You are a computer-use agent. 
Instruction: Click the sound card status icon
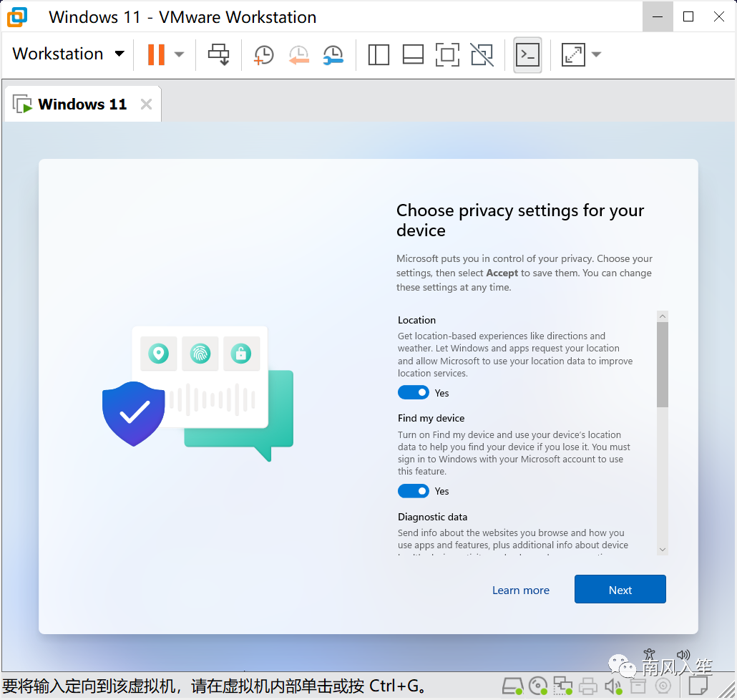click(613, 686)
